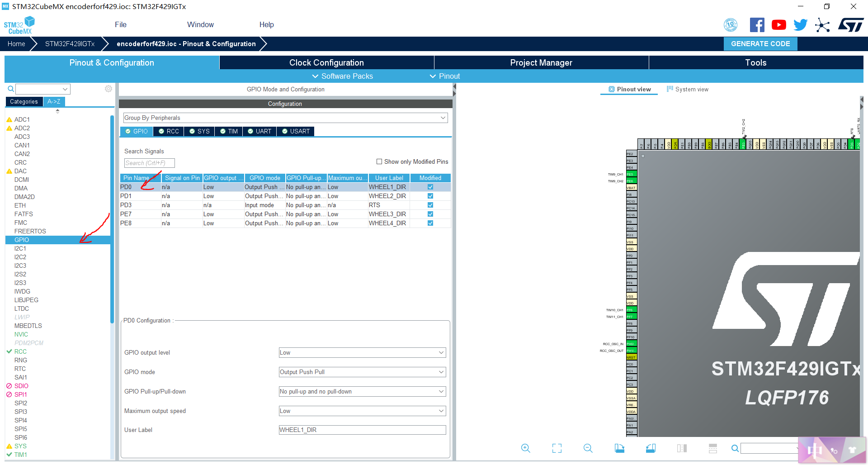Switch to Tools tab
This screenshot has height=465, width=868.
tap(756, 62)
